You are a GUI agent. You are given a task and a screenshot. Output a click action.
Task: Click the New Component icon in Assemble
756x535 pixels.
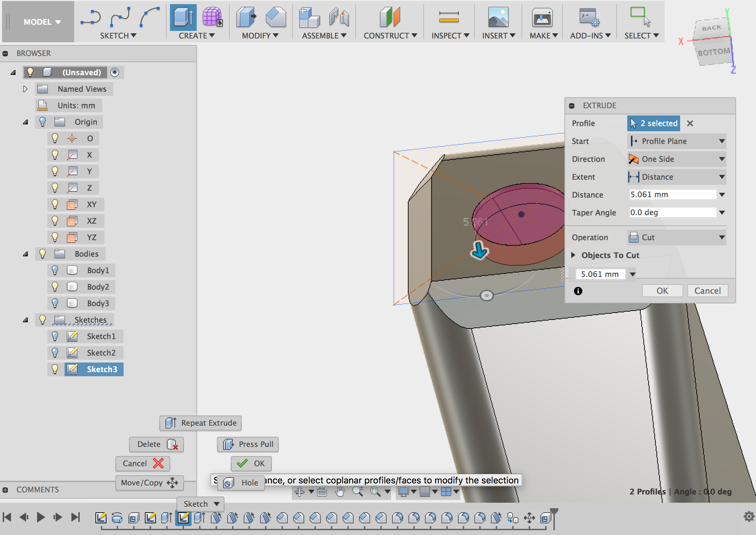tap(309, 17)
